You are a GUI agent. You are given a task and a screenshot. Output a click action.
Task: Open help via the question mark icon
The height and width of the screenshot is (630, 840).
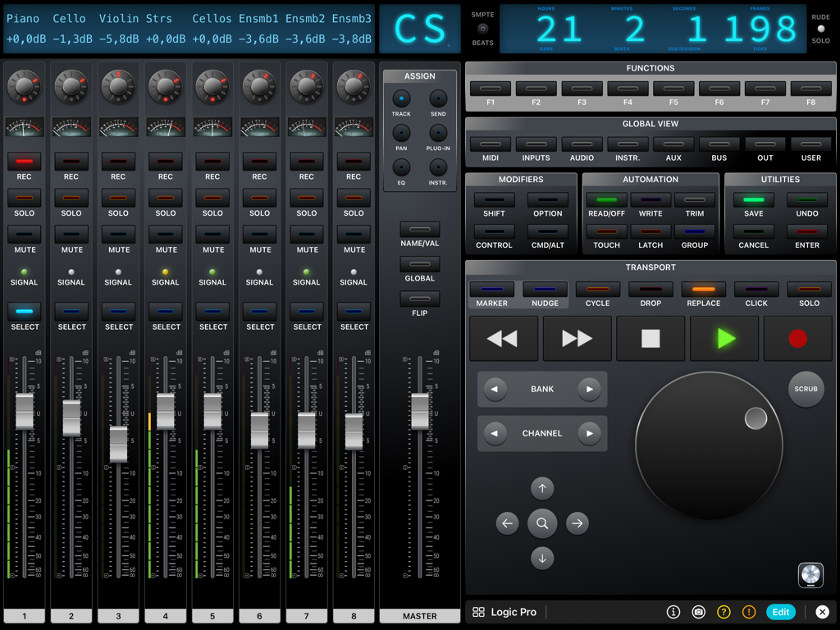pos(725,612)
